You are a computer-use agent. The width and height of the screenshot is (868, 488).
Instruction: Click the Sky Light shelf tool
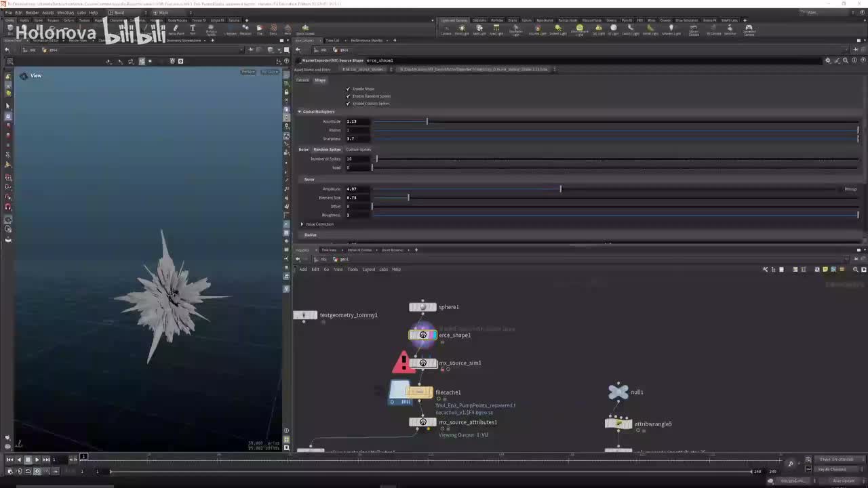(x=599, y=30)
